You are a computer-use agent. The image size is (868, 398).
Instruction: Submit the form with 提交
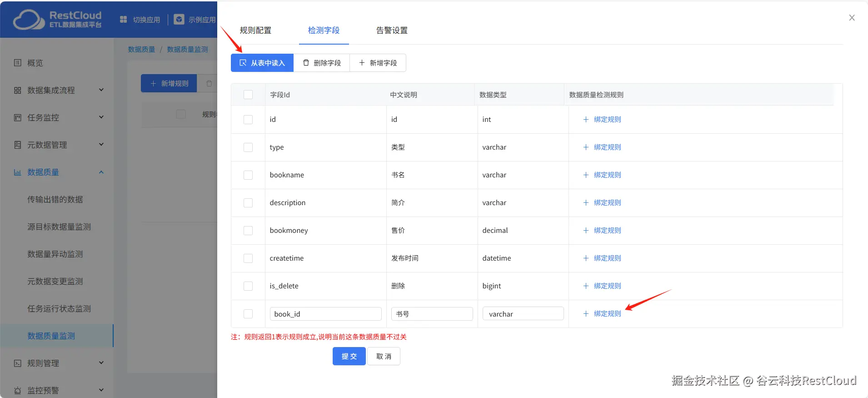point(349,356)
